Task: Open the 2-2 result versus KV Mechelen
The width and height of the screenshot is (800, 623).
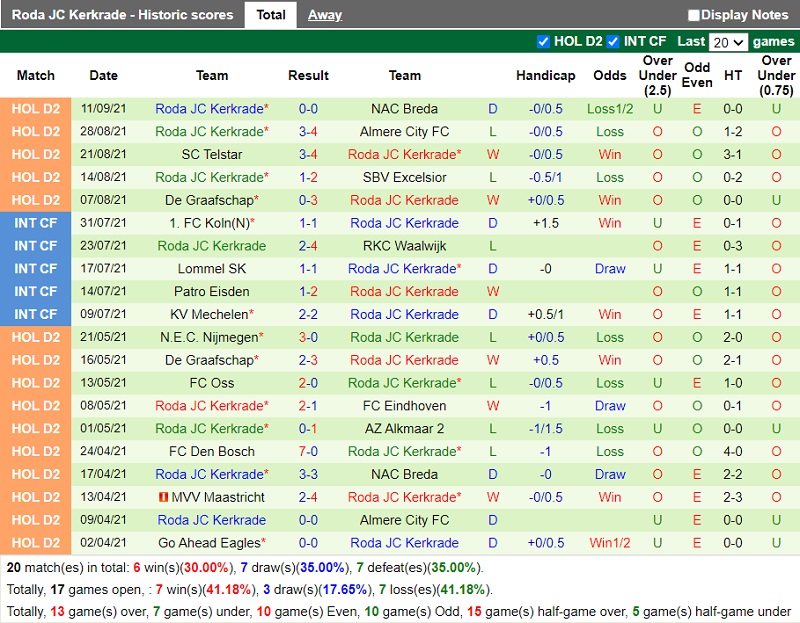Action: click(x=308, y=315)
